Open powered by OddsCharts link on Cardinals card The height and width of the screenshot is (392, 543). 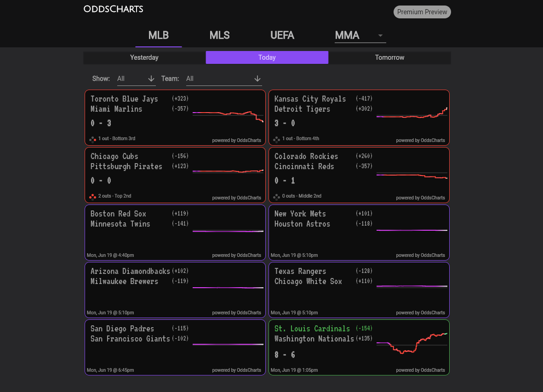pos(420,370)
